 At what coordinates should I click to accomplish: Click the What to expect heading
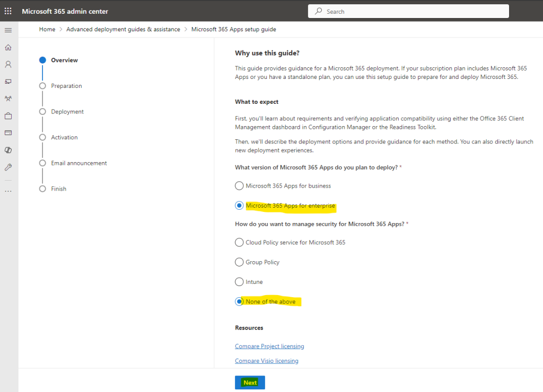[257, 102]
